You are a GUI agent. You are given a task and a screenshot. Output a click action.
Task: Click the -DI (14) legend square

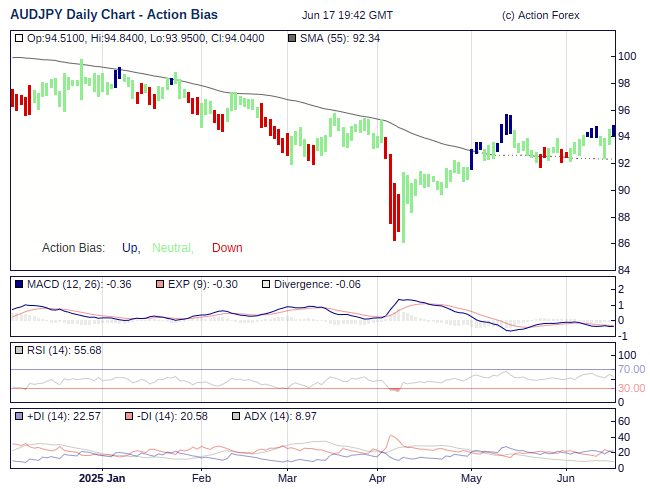(128, 416)
